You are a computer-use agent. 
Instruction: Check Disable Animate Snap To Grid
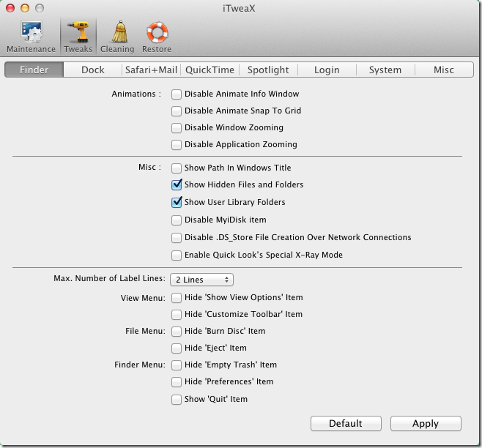tap(177, 111)
